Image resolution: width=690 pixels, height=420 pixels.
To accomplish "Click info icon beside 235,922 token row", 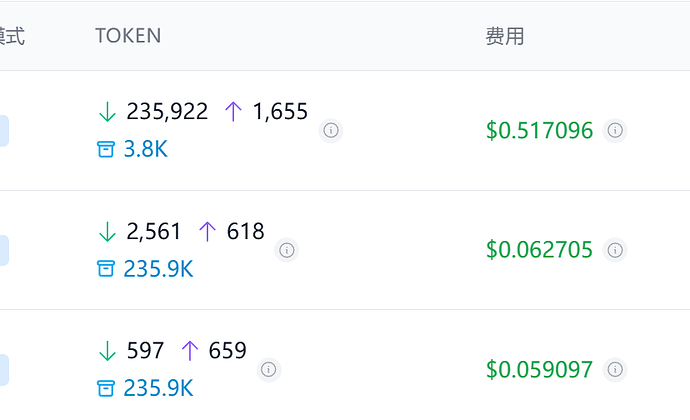I will (x=331, y=130).
